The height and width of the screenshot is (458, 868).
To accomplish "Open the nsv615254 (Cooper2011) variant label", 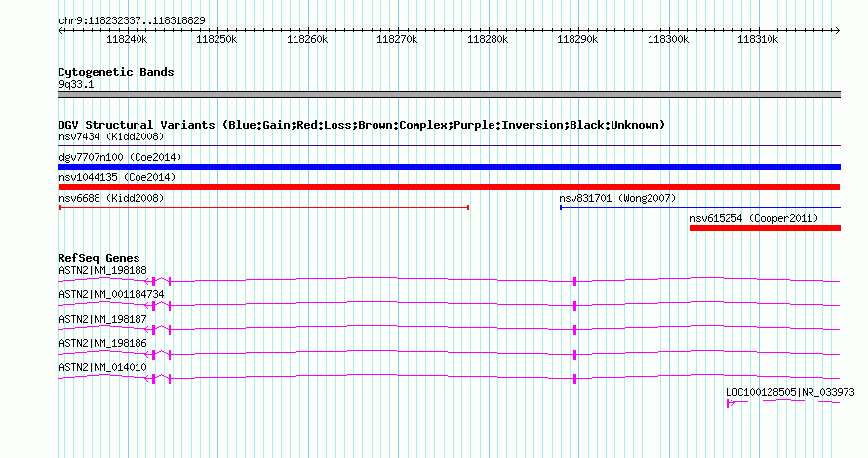I will (x=754, y=218).
